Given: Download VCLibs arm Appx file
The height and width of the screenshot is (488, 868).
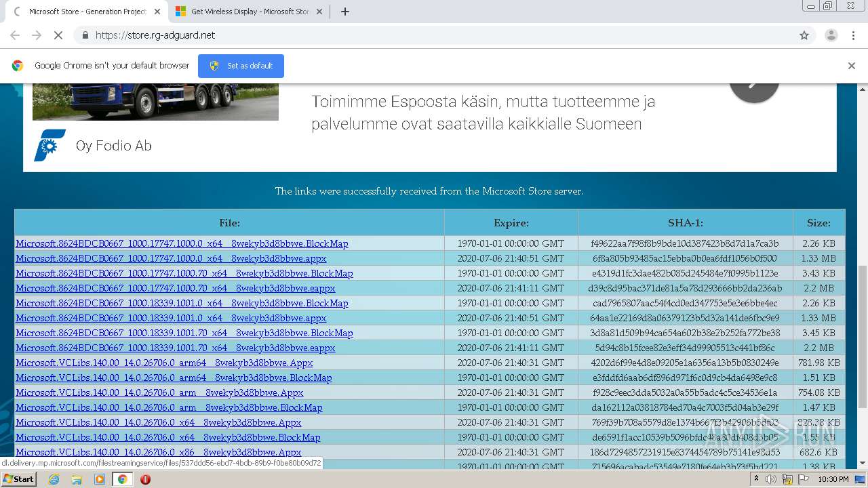Looking at the screenshot, I should point(159,392).
